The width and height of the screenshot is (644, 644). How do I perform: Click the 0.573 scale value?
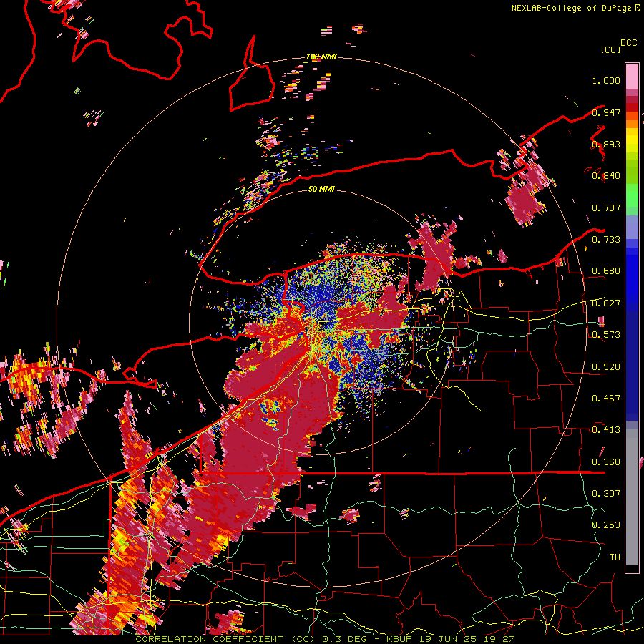click(606, 335)
